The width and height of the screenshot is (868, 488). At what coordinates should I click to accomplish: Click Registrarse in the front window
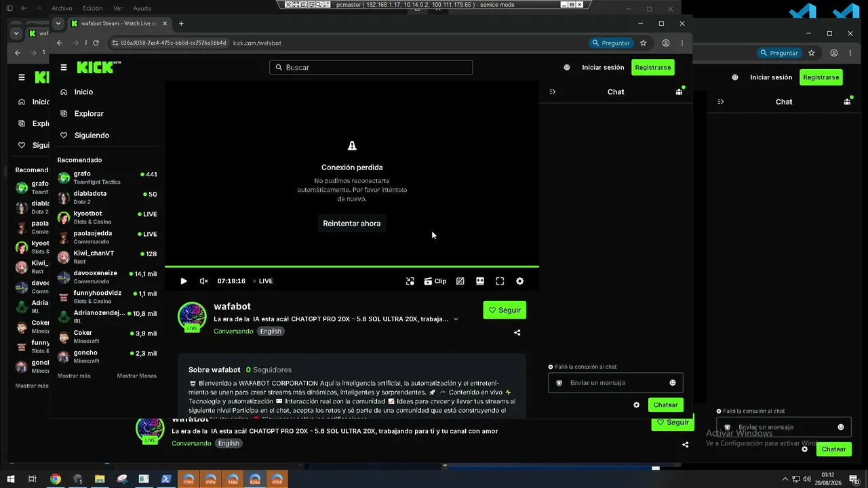[653, 68]
